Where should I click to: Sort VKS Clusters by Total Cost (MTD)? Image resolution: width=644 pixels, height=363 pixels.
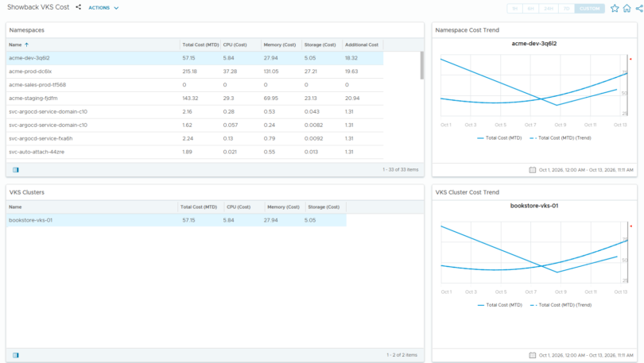coord(199,207)
